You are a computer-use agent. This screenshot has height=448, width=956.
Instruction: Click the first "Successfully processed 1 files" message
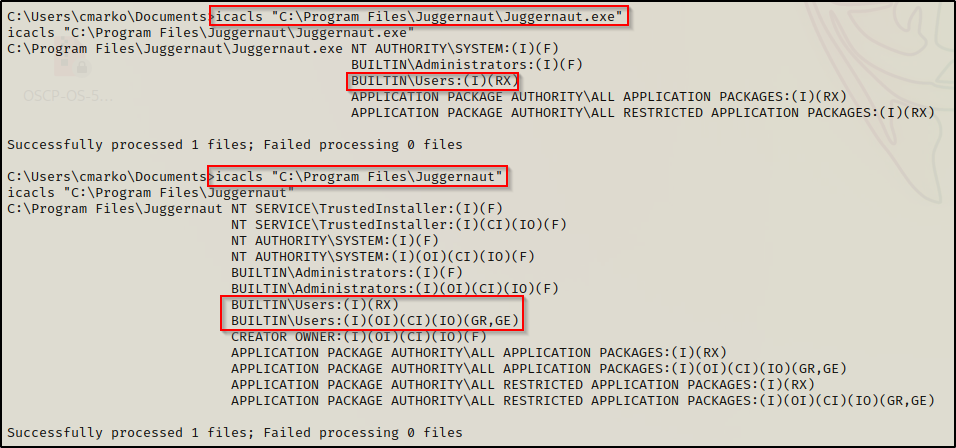pyautogui.click(x=234, y=144)
